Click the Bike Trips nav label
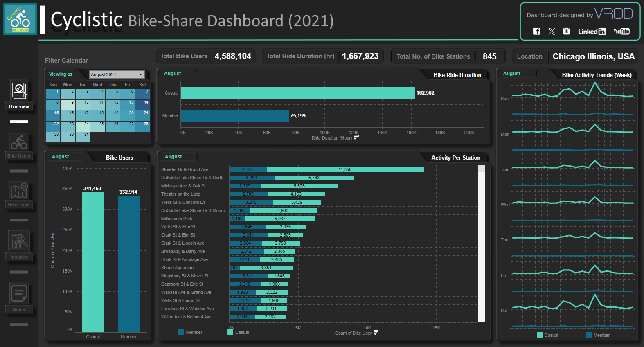This screenshot has width=644, height=347. (19, 205)
